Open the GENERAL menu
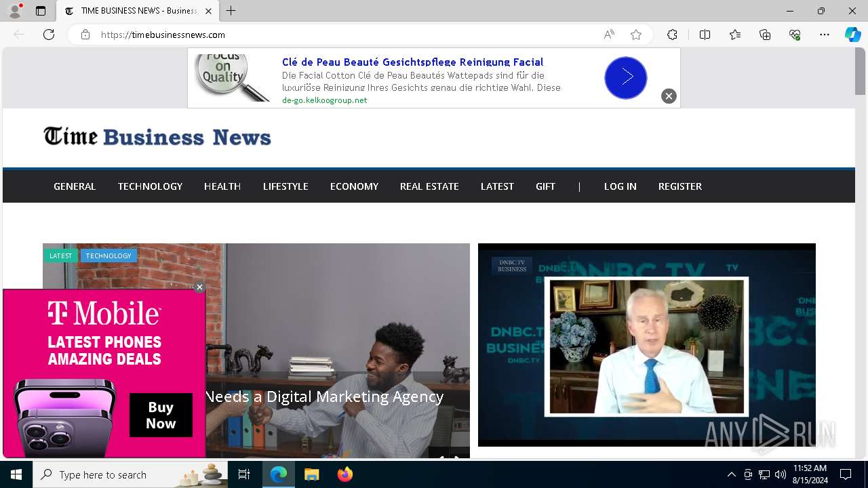Screen dimensions: 868x488 [x=75, y=186]
